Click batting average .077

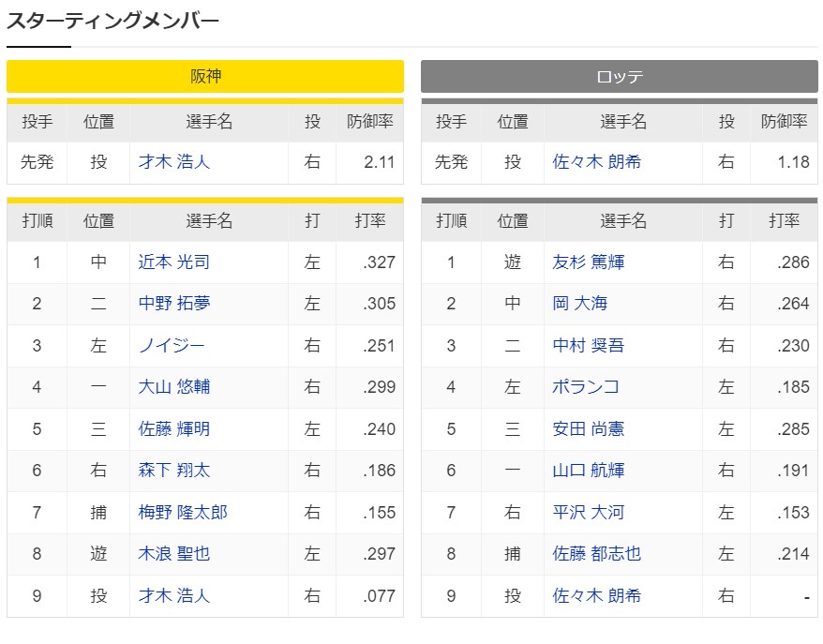coord(379,595)
